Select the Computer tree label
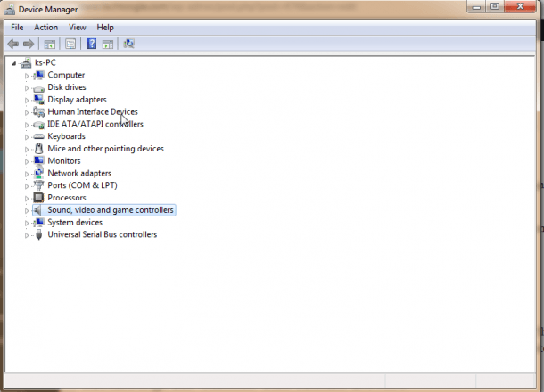 point(66,75)
